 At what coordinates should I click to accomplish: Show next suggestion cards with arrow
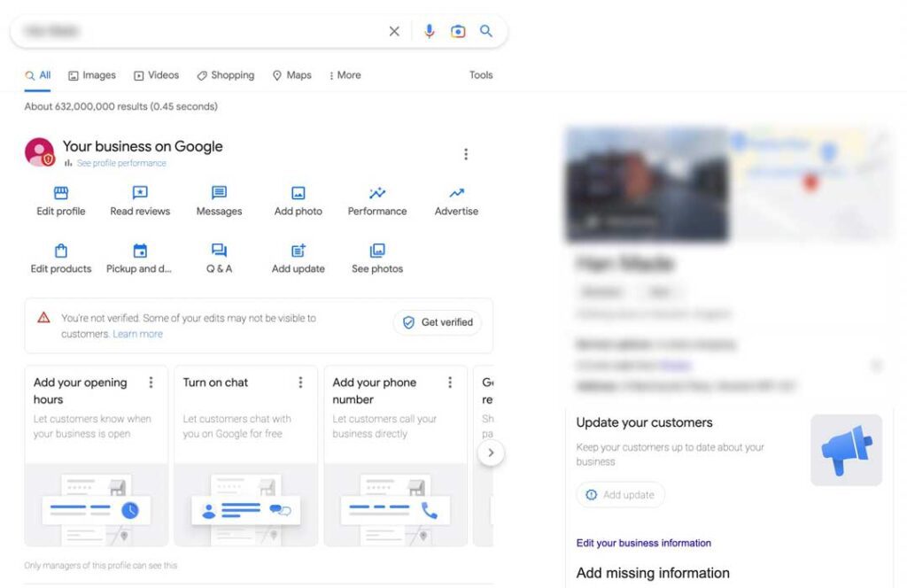pyautogui.click(x=491, y=453)
